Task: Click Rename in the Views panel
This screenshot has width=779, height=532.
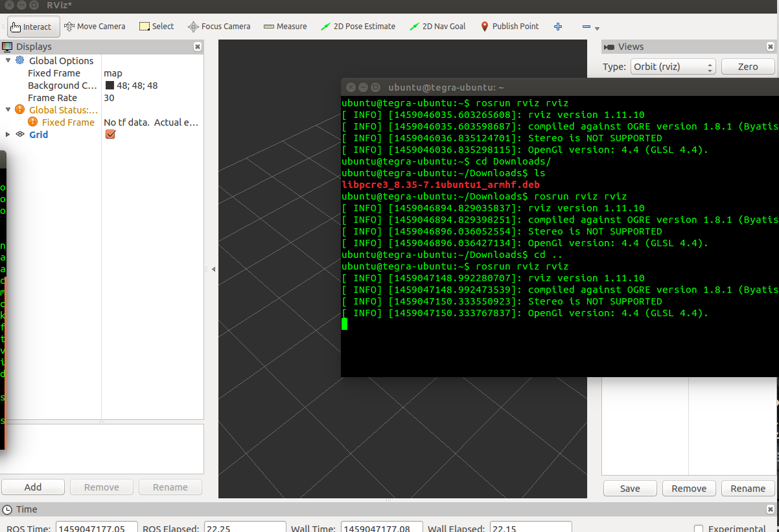Action: (x=748, y=489)
